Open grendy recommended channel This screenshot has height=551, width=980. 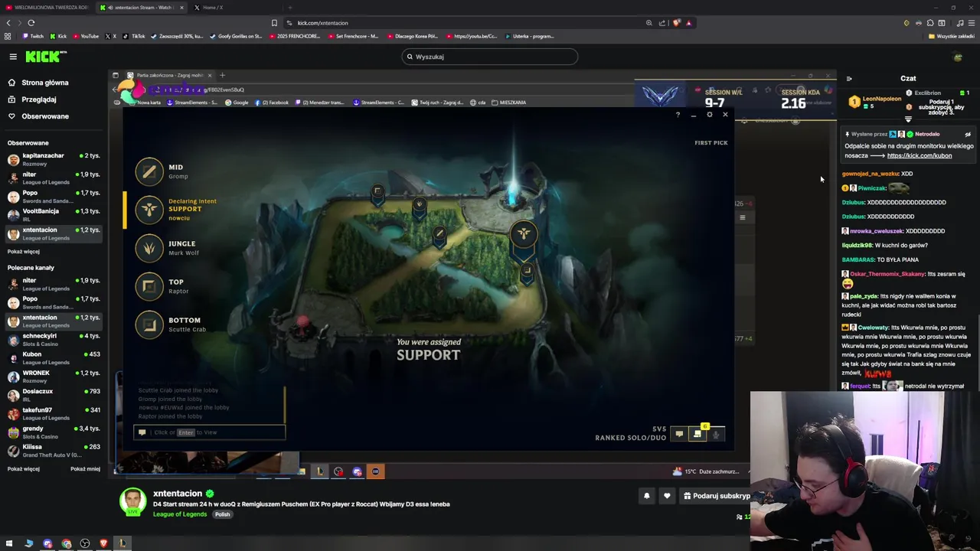[54, 432]
